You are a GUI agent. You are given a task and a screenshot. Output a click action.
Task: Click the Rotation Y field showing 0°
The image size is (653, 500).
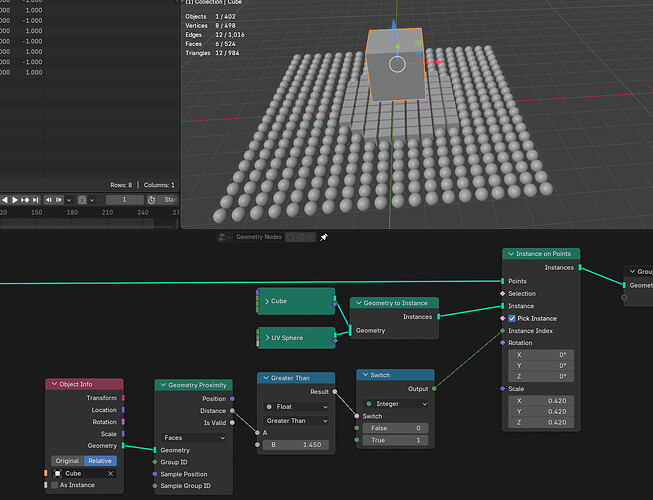[x=541, y=366]
